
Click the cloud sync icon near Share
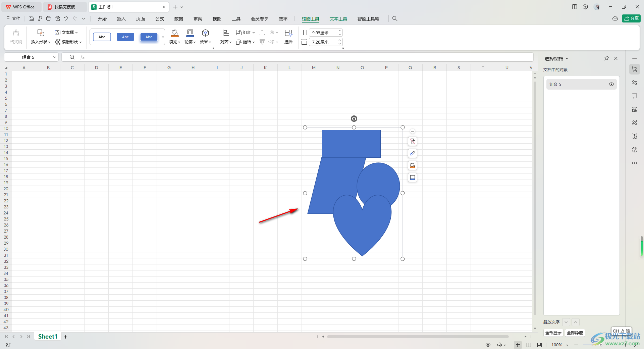pos(615,18)
